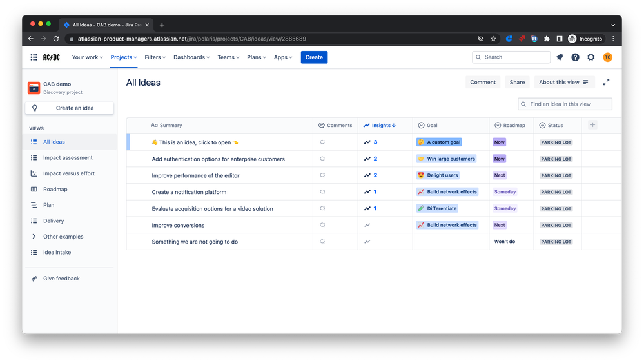Open the browser tab search chevron
This screenshot has height=363, width=644.
click(613, 25)
